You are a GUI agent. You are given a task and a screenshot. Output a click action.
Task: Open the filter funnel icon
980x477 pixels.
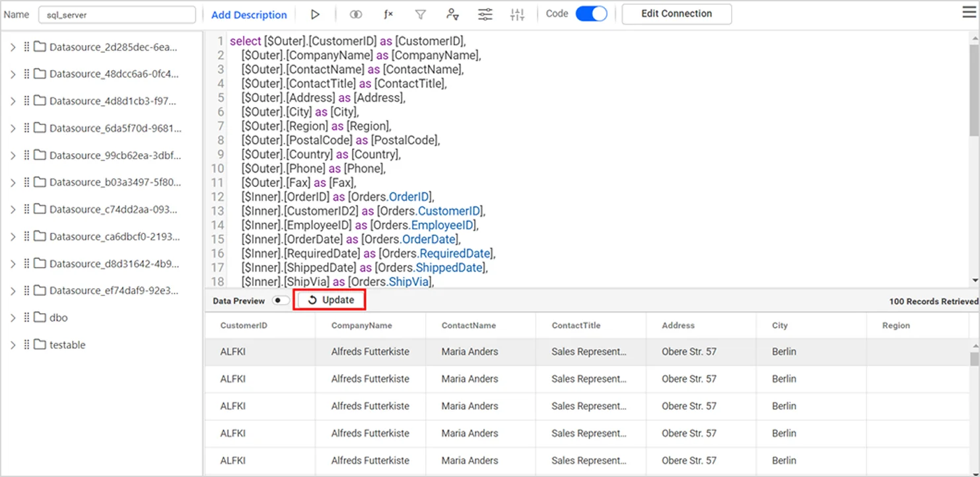(x=420, y=14)
